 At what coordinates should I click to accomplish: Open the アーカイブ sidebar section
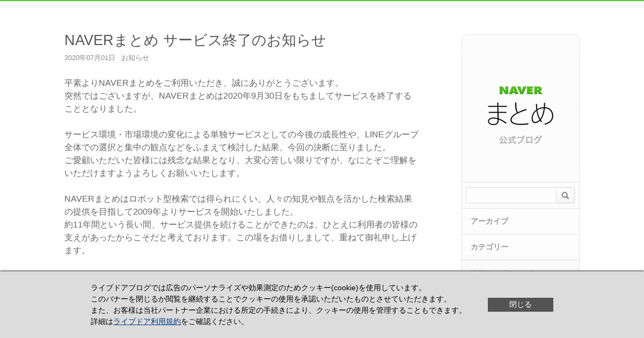pos(521,221)
